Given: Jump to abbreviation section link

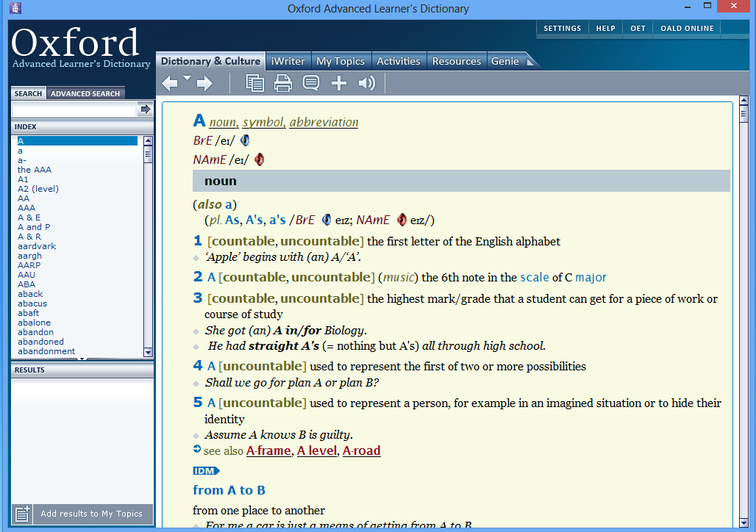Looking at the screenshot, I should coord(324,123).
